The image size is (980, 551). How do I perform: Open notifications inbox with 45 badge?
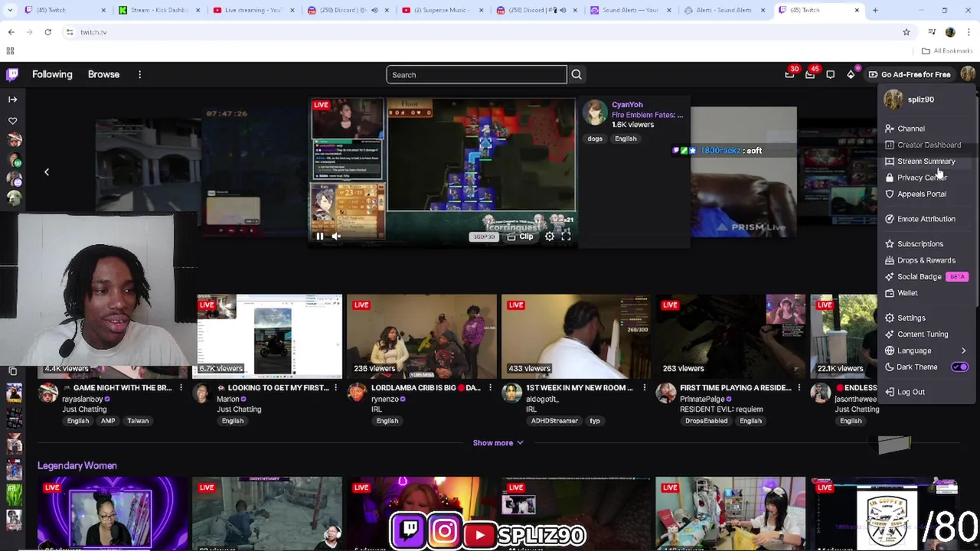(x=810, y=74)
